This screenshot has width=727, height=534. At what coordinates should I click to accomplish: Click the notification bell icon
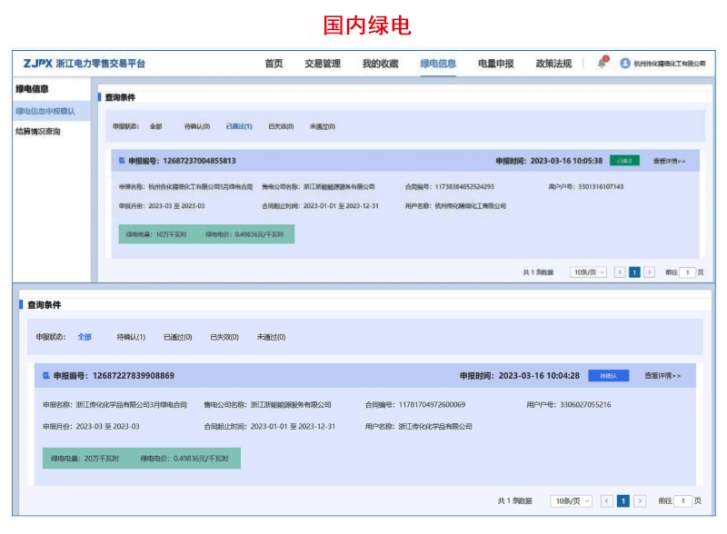click(602, 63)
